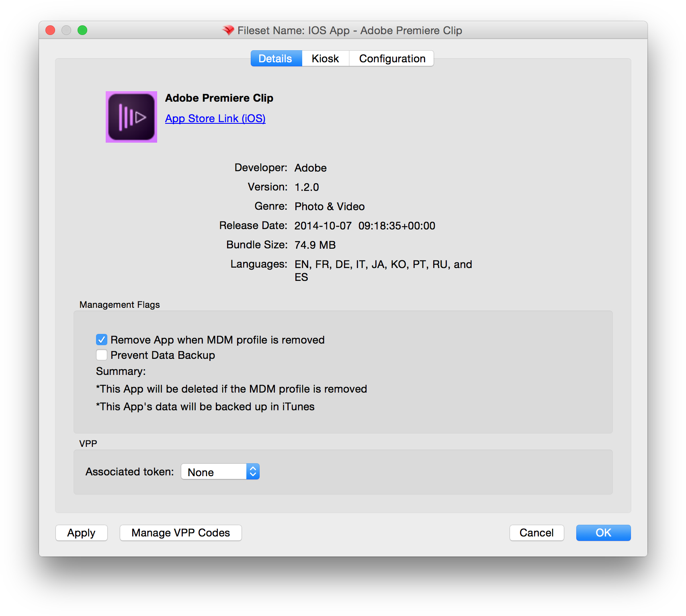Confirm with the OK button

point(603,533)
